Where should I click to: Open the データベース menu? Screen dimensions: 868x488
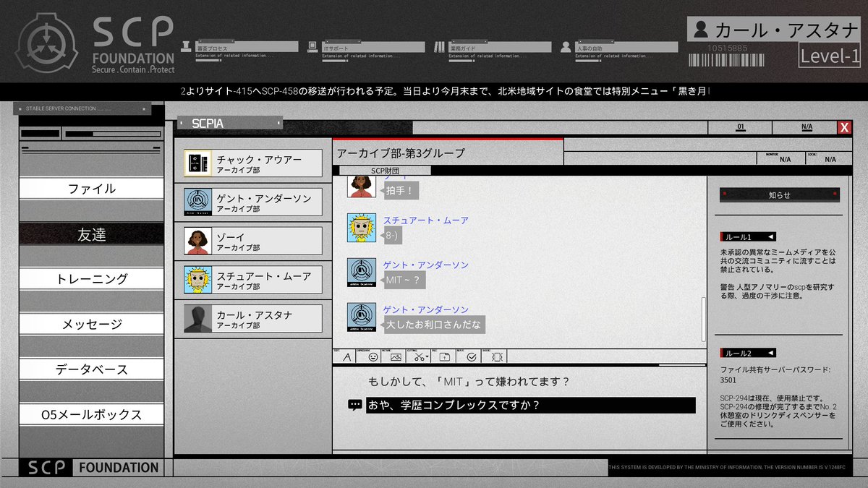coord(92,369)
